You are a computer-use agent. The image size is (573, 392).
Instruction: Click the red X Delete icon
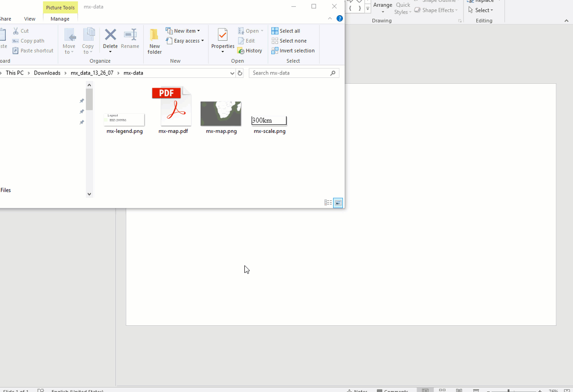110,35
